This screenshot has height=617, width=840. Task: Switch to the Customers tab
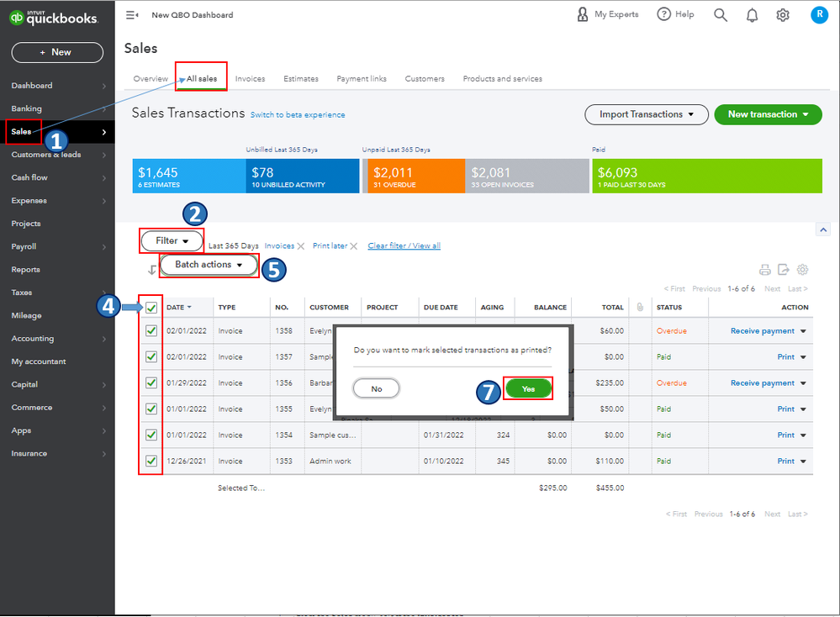point(425,79)
